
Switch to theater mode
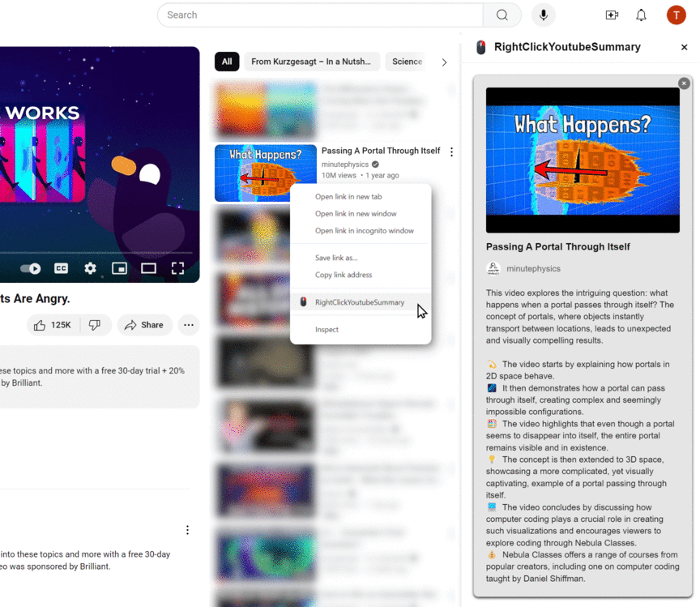148,268
